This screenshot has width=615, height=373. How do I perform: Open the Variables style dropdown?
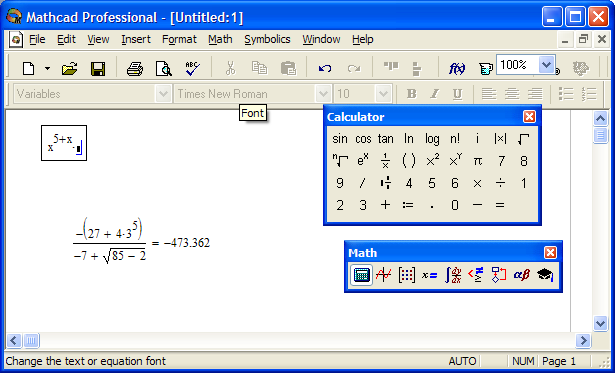tap(162, 94)
